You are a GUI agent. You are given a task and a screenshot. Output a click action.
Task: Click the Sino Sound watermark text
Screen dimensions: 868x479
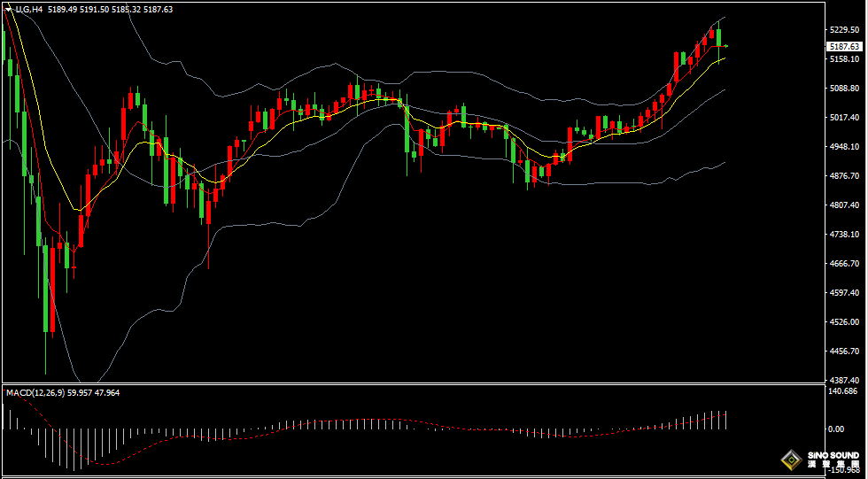click(x=833, y=460)
